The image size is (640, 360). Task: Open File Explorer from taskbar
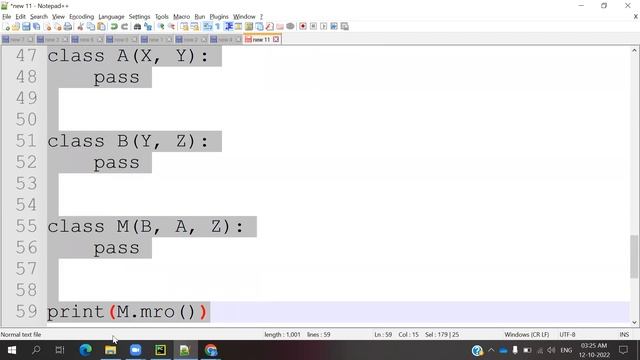tap(110, 350)
